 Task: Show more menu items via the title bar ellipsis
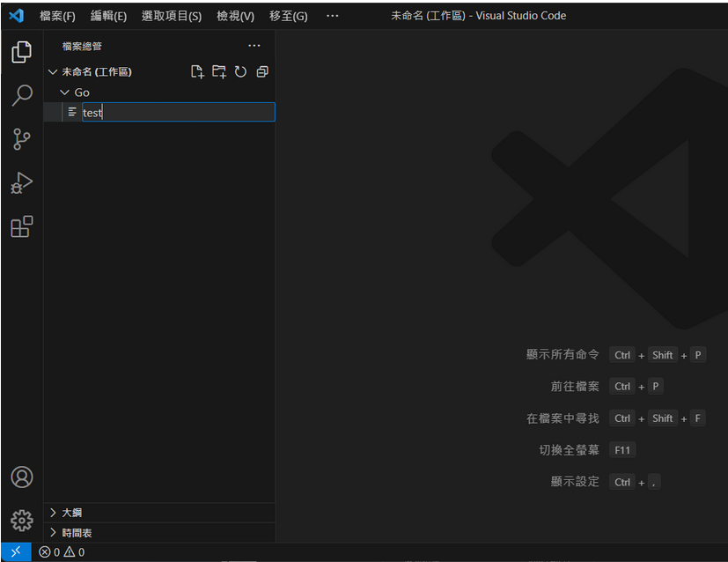click(333, 16)
